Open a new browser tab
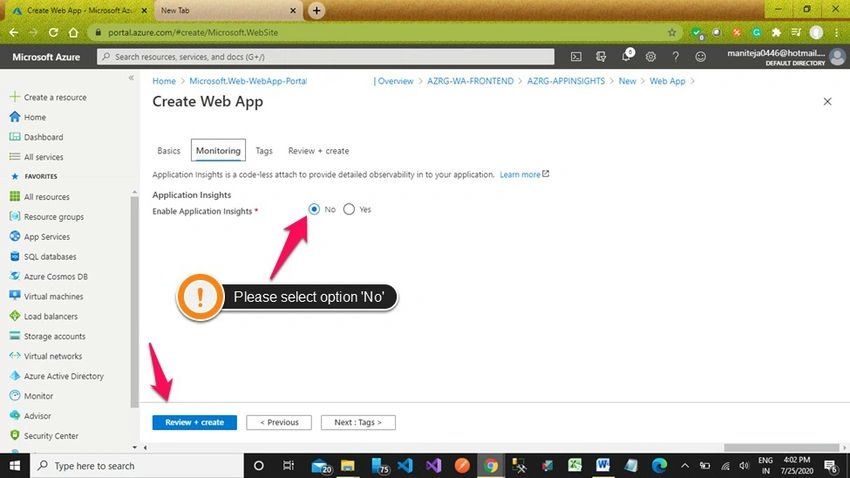Image resolution: width=850 pixels, height=478 pixels. pos(317,10)
